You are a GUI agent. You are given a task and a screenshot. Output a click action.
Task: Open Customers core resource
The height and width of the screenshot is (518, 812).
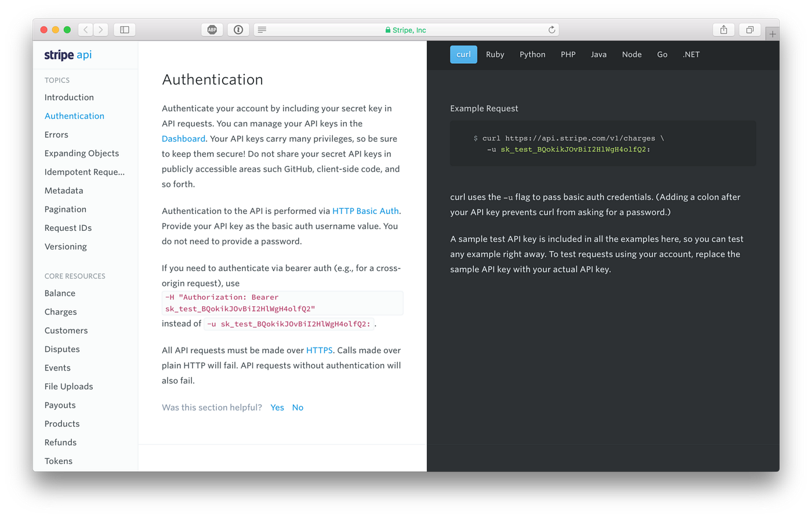point(66,331)
